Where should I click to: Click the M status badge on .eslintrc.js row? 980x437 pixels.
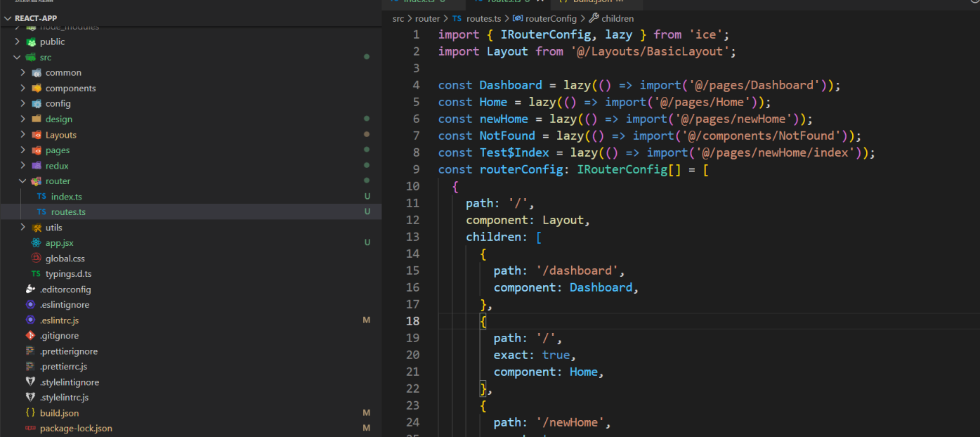367,320
